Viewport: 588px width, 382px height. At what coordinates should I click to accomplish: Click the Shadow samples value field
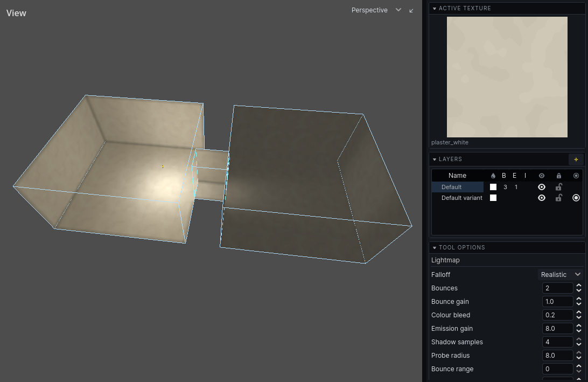pyautogui.click(x=558, y=342)
